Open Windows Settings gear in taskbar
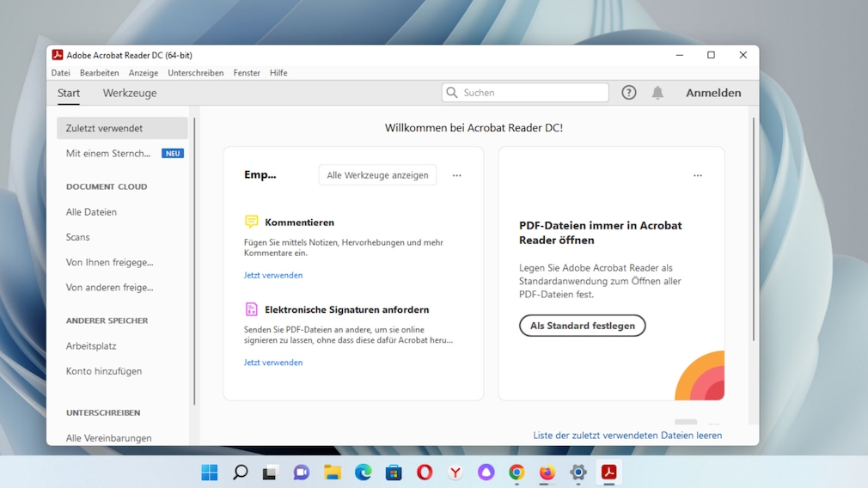Viewport: 868px width, 488px height. [578, 472]
